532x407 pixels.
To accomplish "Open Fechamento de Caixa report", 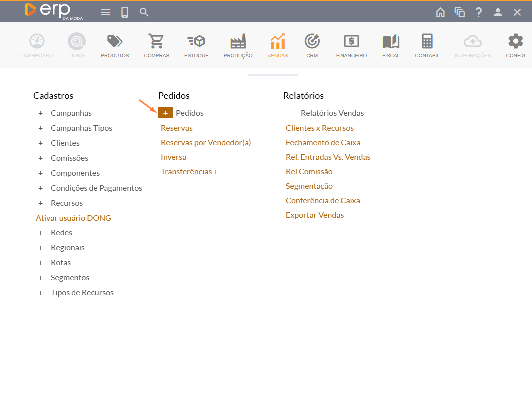I will [x=323, y=143].
